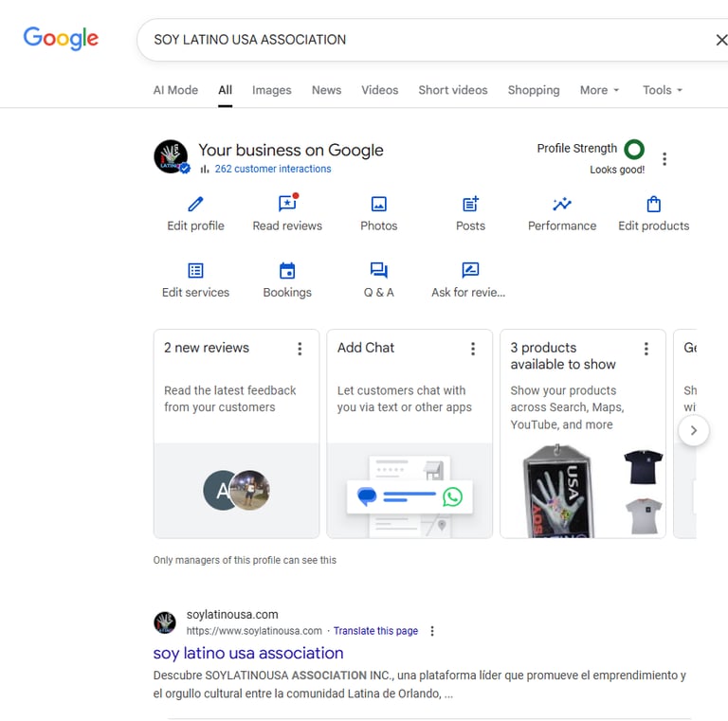Open the Shopping tab
Screen dimensions: 728x721
pyautogui.click(x=534, y=90)
